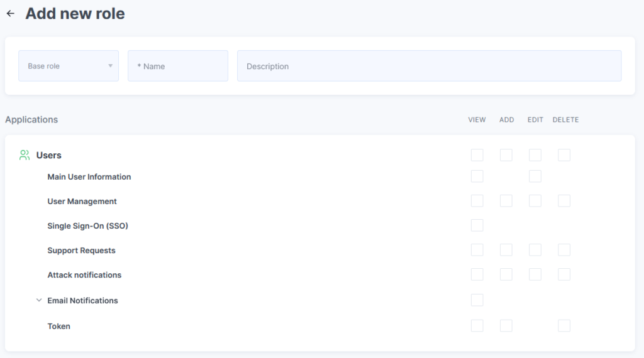Click the Token row label
This screenshot has height=358, width=644.
coord(58,327)
